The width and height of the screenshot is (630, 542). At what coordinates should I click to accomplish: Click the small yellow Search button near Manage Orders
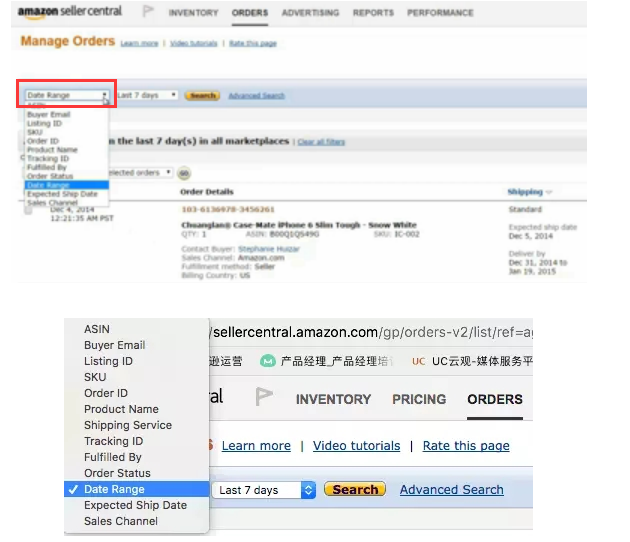point(202,96)
